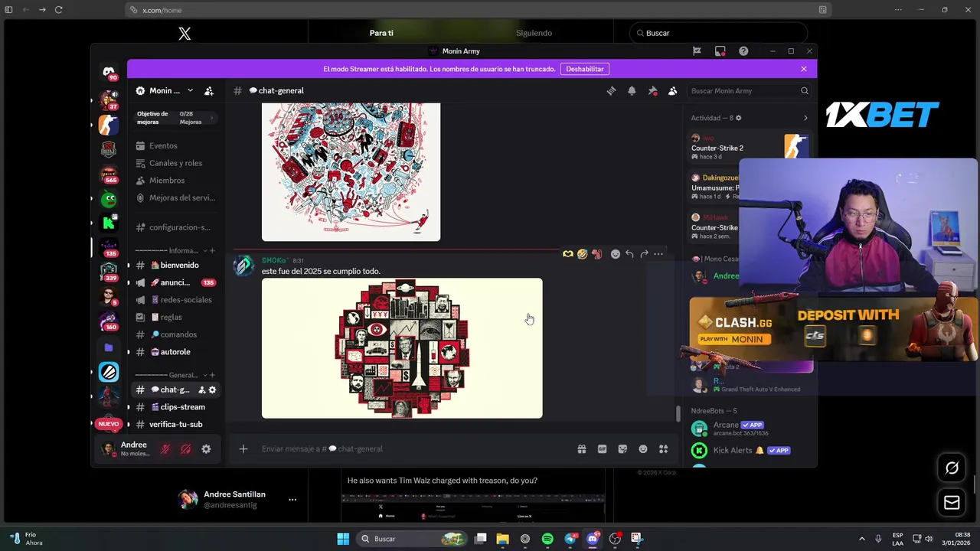The width and height of the screenshot is (980, 551).
Task: Open Windows Start menu
Action: 343,539
